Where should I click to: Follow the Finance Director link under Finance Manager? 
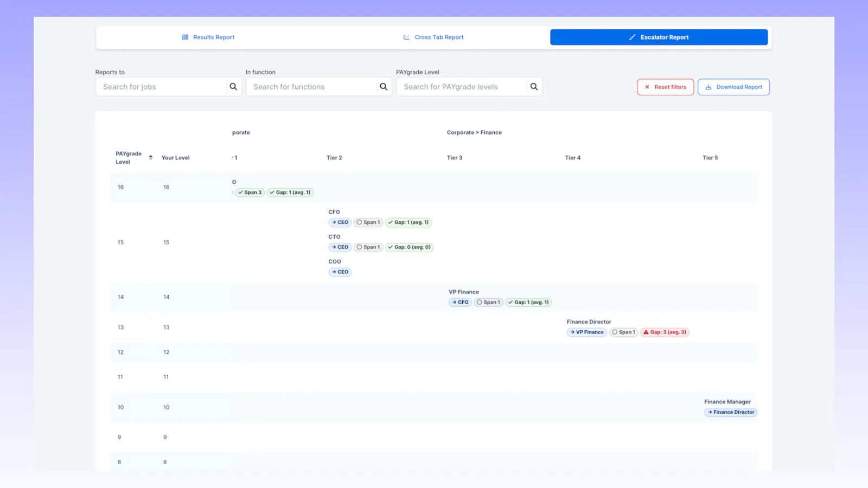[x=731, y=412]
